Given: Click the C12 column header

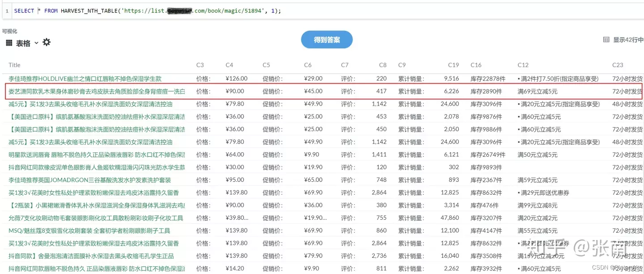Looking at the screenshot, I should pos(523,65).
